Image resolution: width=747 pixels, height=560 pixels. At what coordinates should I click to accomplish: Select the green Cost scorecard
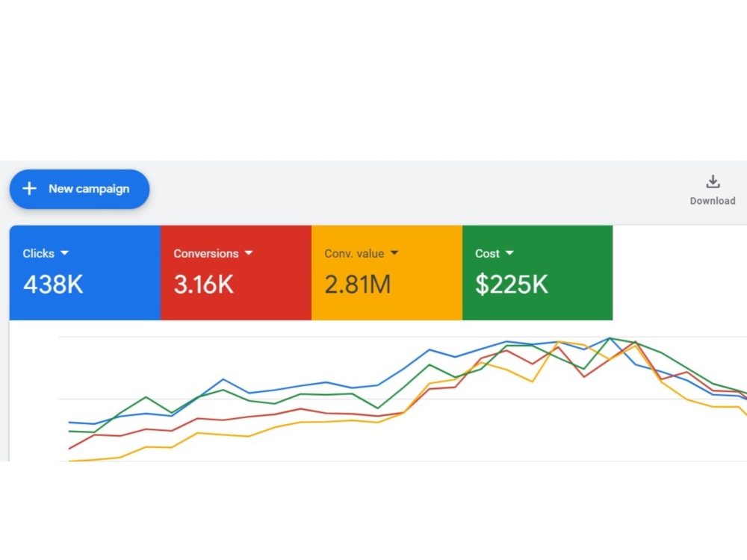537,273
